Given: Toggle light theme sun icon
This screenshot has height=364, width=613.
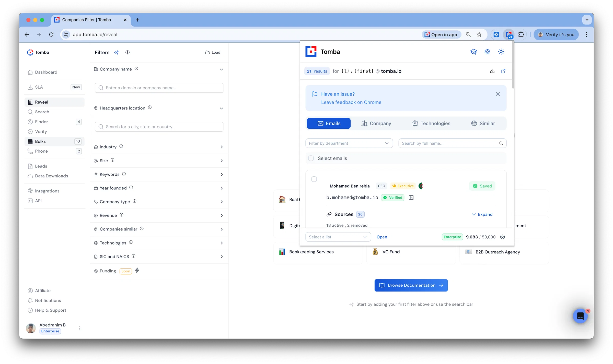Looking at the screenshot, I should point(501,52).
